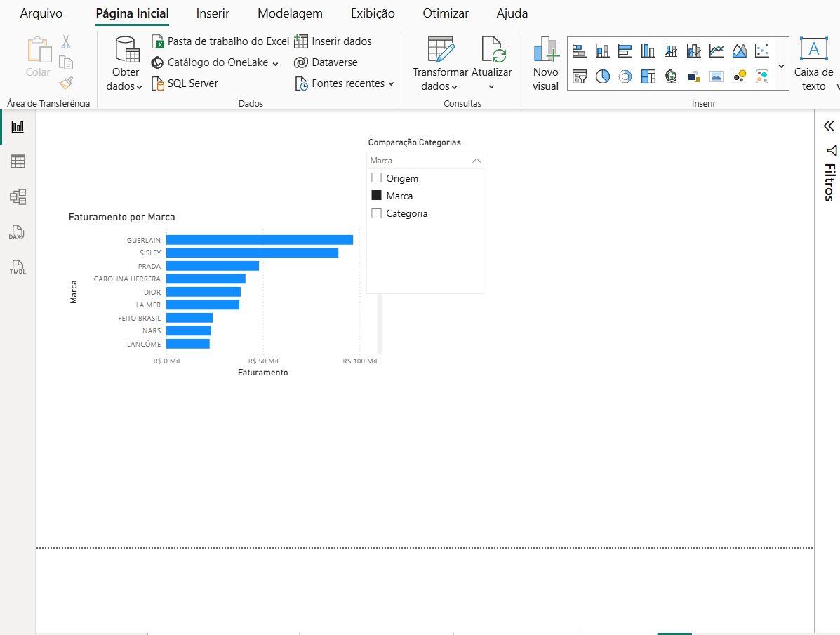Check the Origem checkbox
Image resolution: width=840 pixels, height=635 pixels.
tap(377, 178)
